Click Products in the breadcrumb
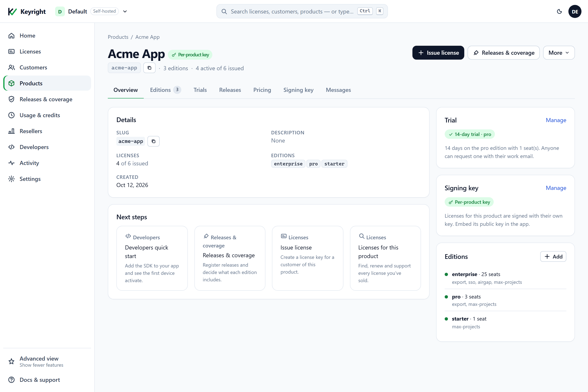The height and width of the screenshot is (392, 588). pos(118,37)
